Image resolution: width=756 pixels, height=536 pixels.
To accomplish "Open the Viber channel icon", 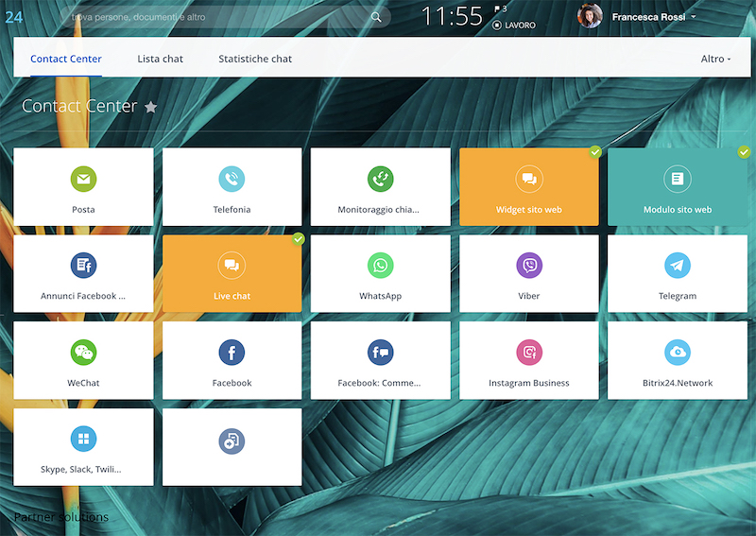I will coord(529,266).
